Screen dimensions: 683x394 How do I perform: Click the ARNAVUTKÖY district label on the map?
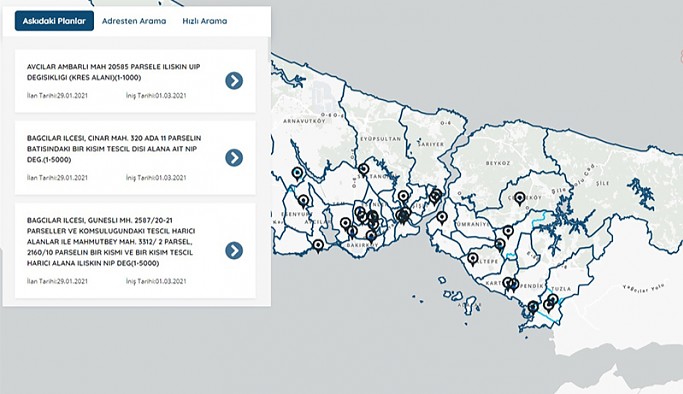[x=304, y=121]
